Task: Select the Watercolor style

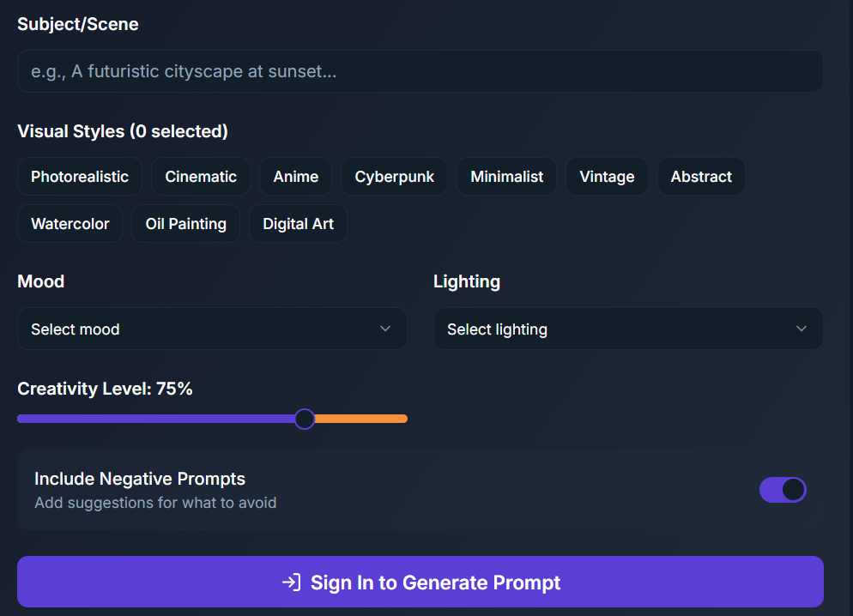Action: click(x=70, y=223)
